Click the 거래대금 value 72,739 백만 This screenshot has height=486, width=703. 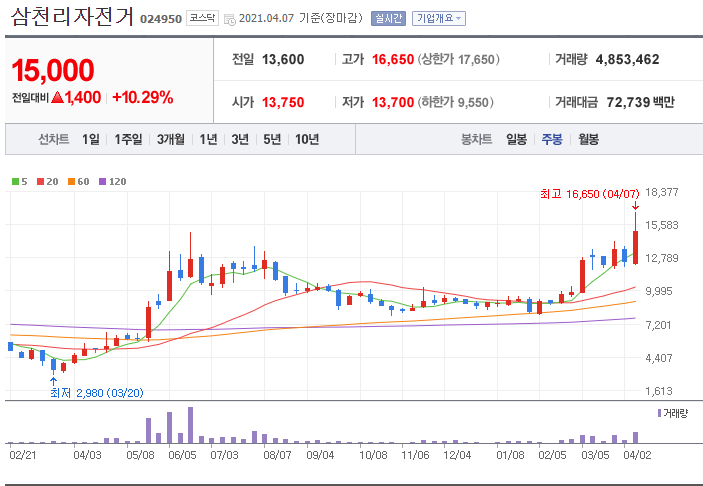(x=640, y=102)
